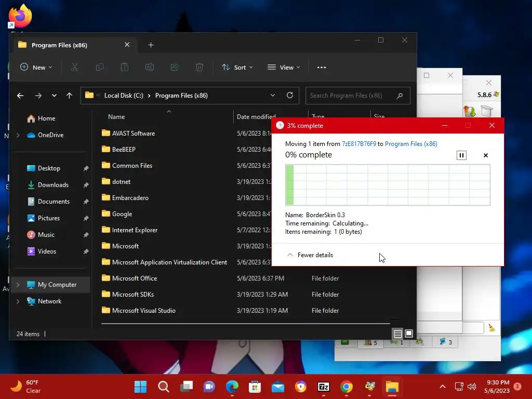Click the search magnifier in Explorer
This screenshot has height=399, width=532.
tap(400, 96)
